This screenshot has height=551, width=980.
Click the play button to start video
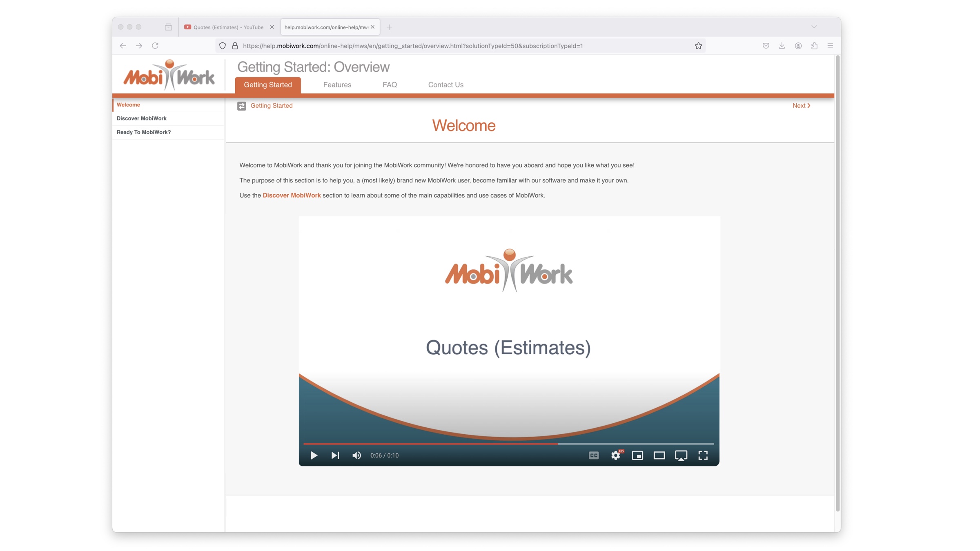313,455
